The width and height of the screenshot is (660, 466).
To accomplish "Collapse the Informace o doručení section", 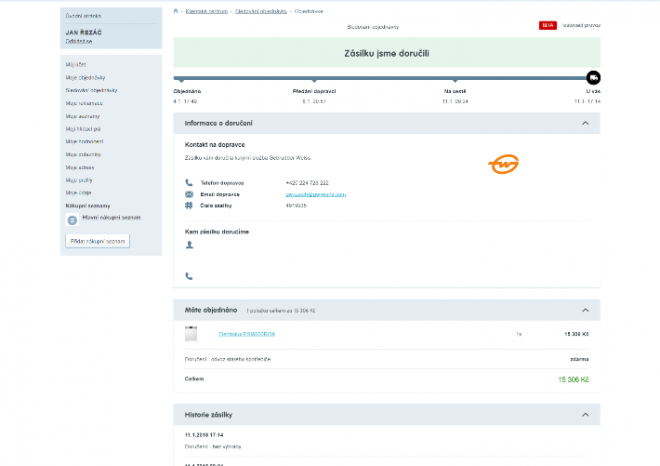I will point(585,123).
